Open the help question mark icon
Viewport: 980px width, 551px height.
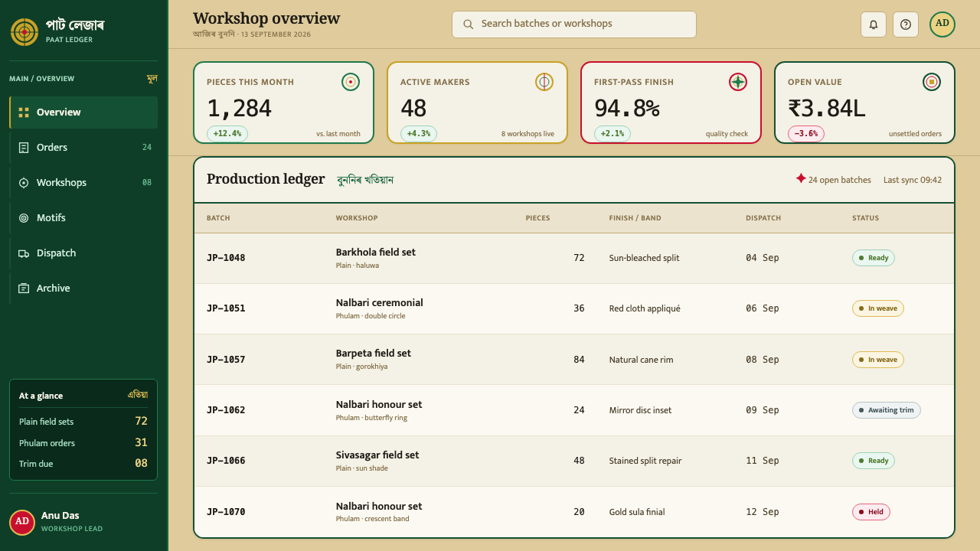click(x=906, y=24)
